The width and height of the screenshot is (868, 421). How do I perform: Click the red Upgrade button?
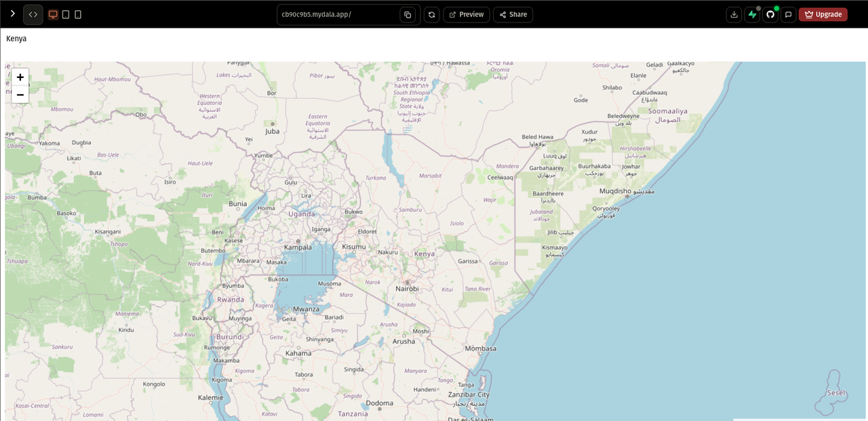click(823, 14)
